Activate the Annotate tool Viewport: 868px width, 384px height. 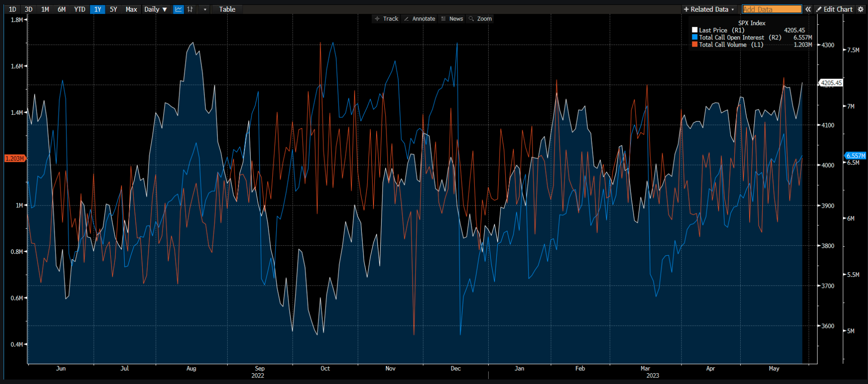tap(420, 19)
